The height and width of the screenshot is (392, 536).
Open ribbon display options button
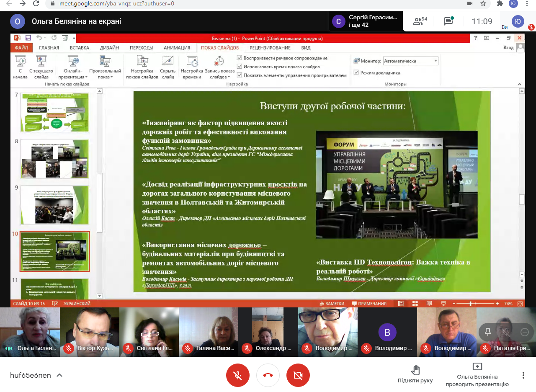(x=486, y=38)
